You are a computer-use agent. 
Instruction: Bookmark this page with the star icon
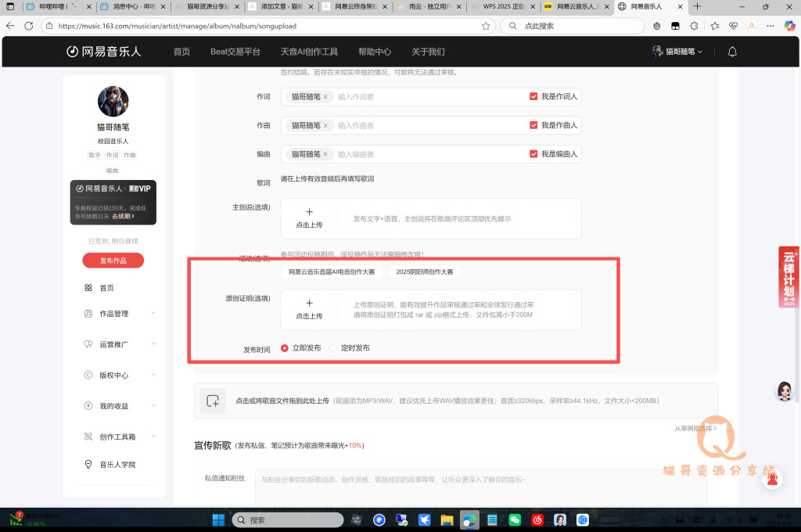coord(485,26)
